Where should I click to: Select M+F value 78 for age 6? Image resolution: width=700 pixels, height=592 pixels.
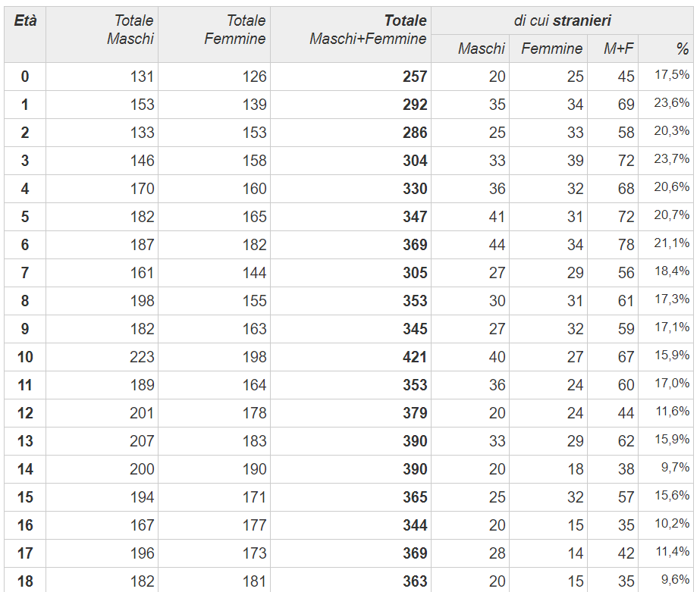[x=626, y=245]
